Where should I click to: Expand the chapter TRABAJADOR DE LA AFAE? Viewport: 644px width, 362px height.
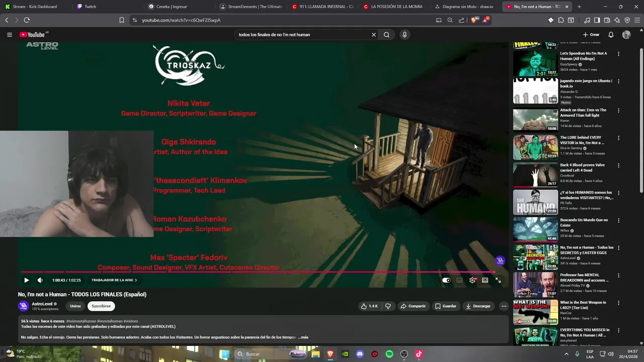click(114, 280)
